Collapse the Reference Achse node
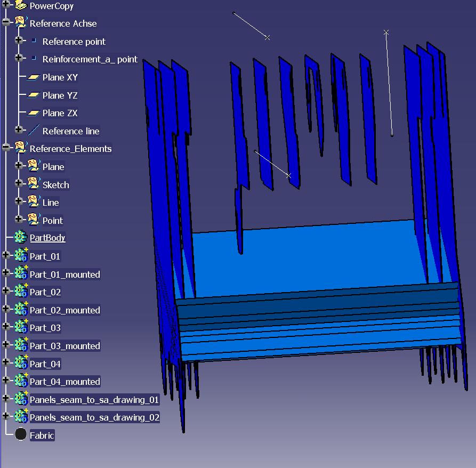Image resolution: width=476 pixels, height=468 pixels. [5, 22]
